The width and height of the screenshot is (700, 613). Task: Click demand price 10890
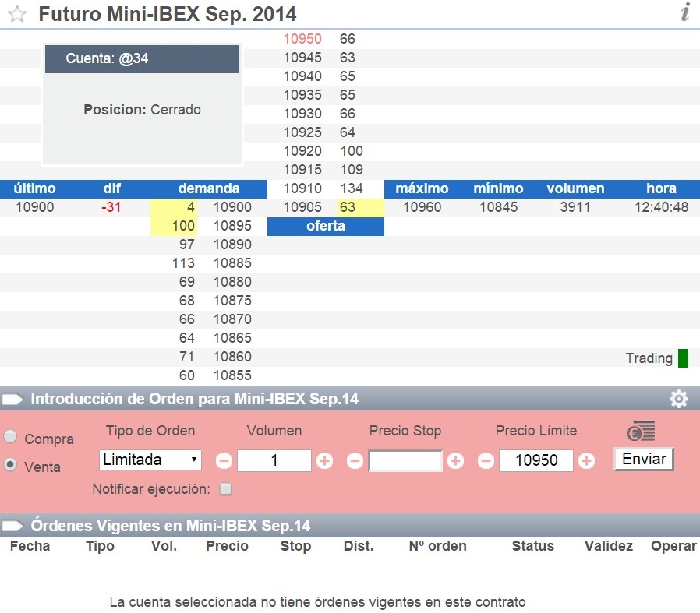click(x=232, y=245)
